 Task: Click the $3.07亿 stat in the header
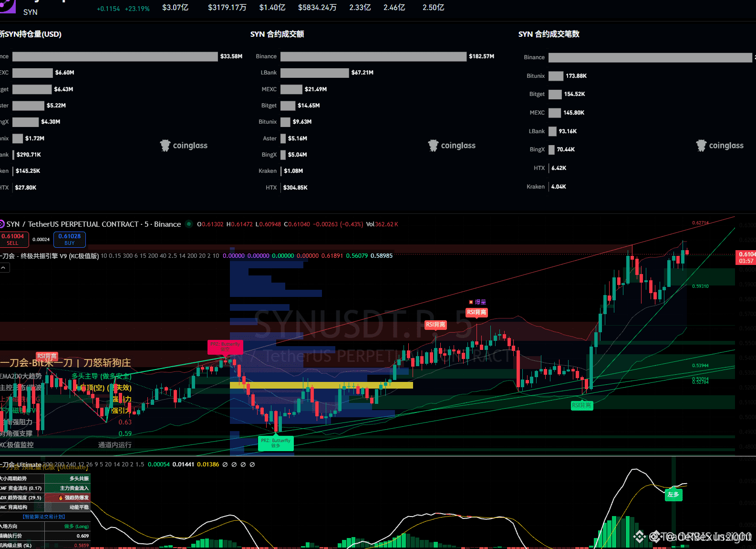tap(176, 8)
